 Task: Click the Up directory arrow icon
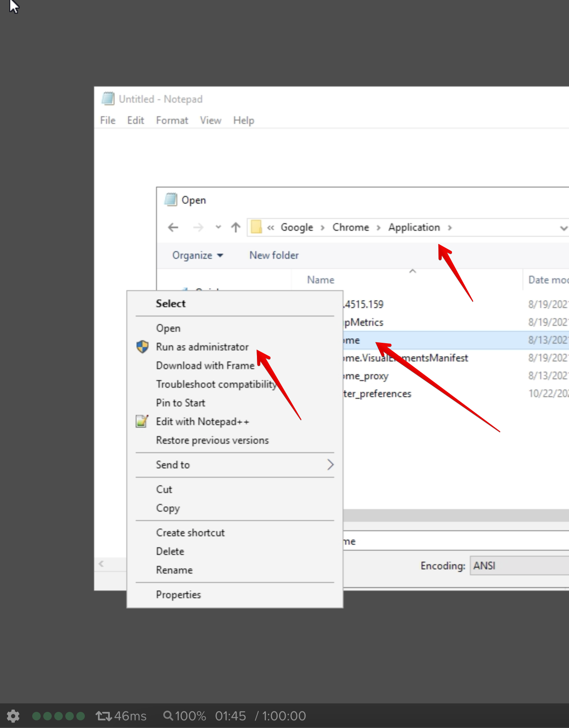[x=236, y=227]
